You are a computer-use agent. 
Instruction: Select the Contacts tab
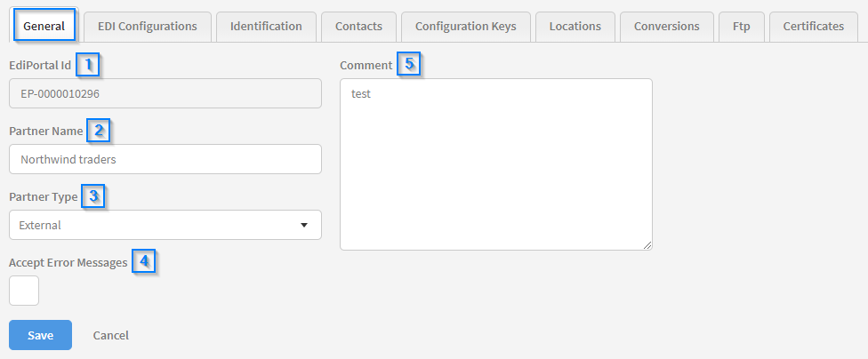[x=358, y=26]
